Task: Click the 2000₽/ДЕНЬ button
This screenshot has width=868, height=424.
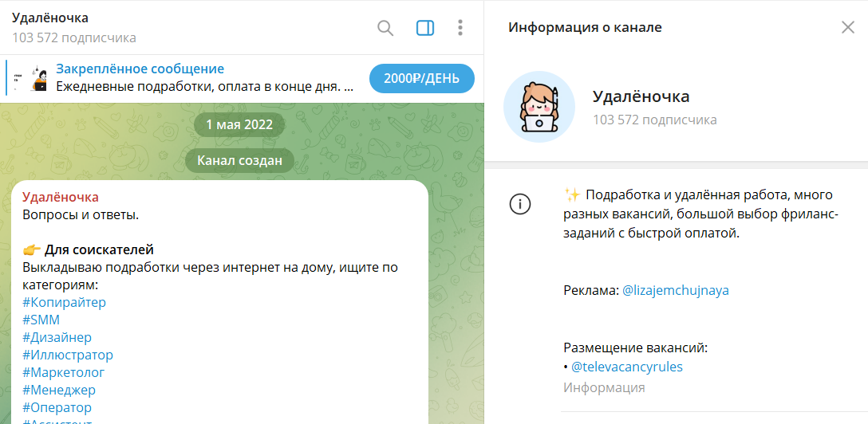Action: pos(421,78)
